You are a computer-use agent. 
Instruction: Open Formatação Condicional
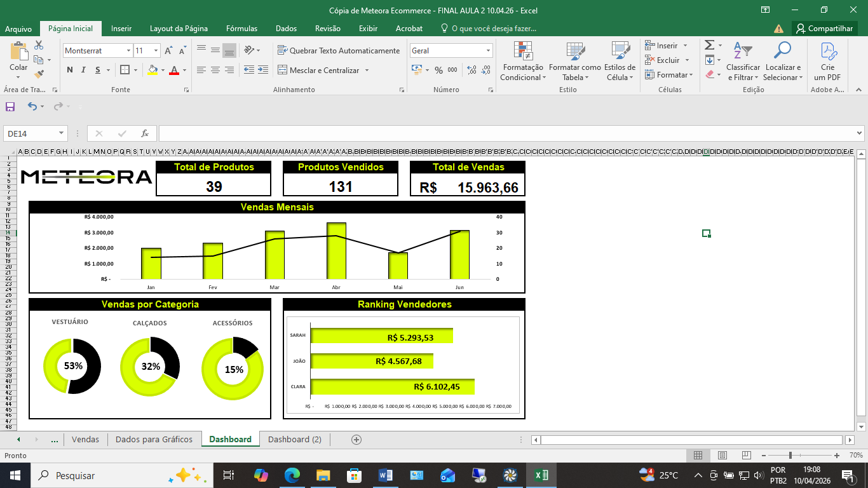tap(522, 62)
